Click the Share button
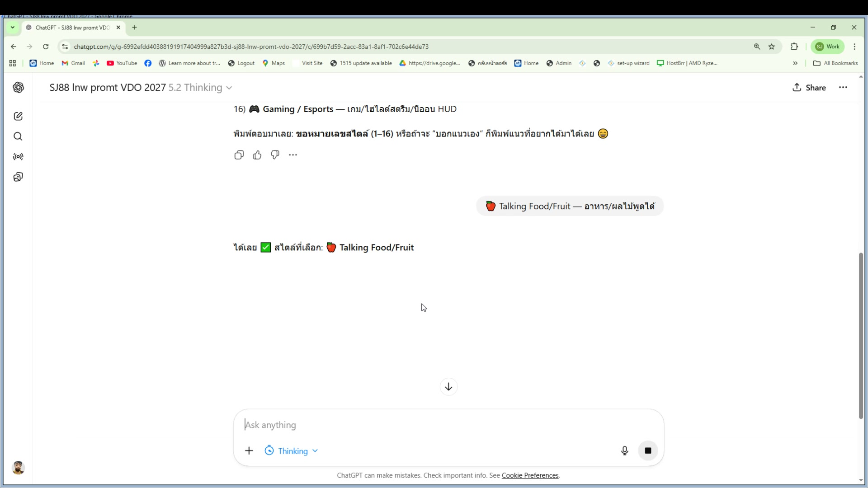The image size is (868, 488). (809, 87)
